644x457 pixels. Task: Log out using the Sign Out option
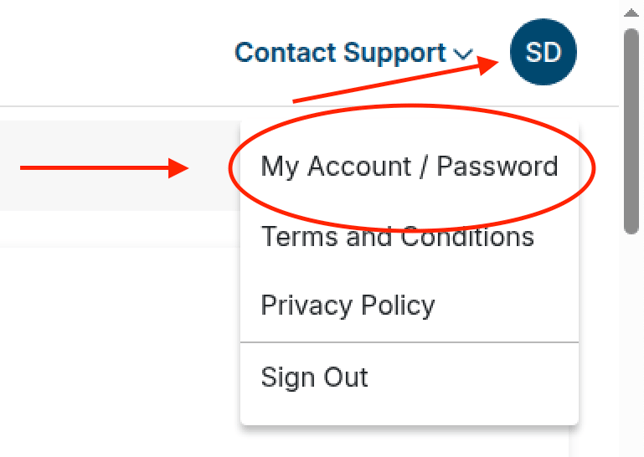tap(314, 377)
